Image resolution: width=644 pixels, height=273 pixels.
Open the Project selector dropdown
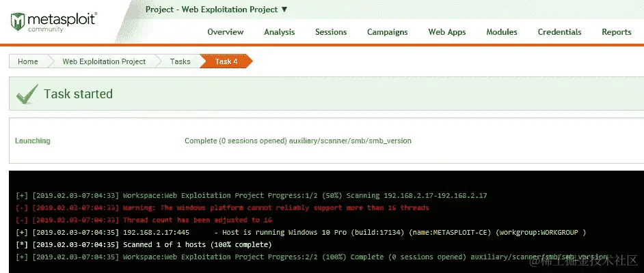point(217,9)
